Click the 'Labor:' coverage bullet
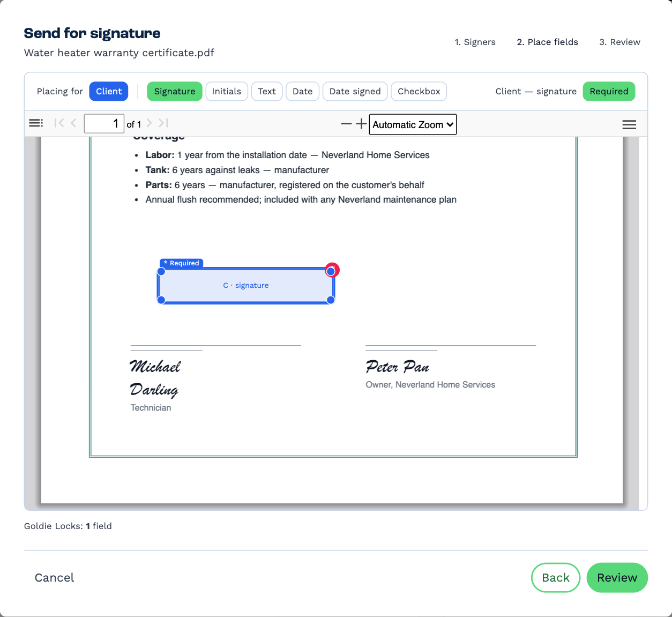Viewport: 672px width, 617px height. point(288,155)
